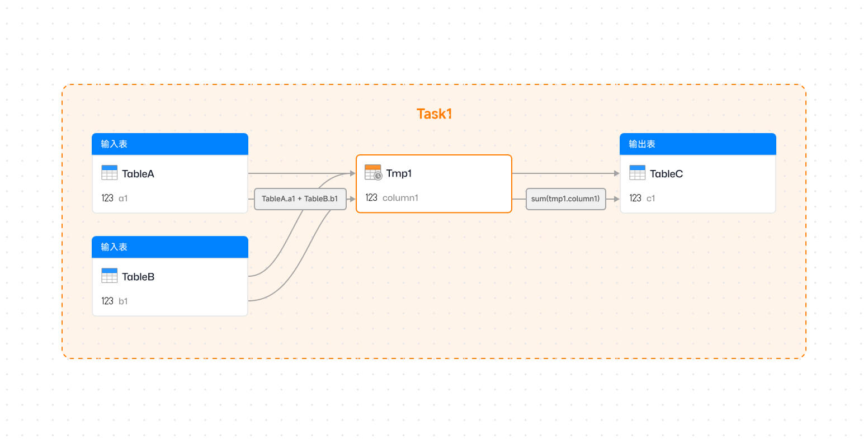Click the TableB table icon
The image size is (868, 444).
point(109,276)
